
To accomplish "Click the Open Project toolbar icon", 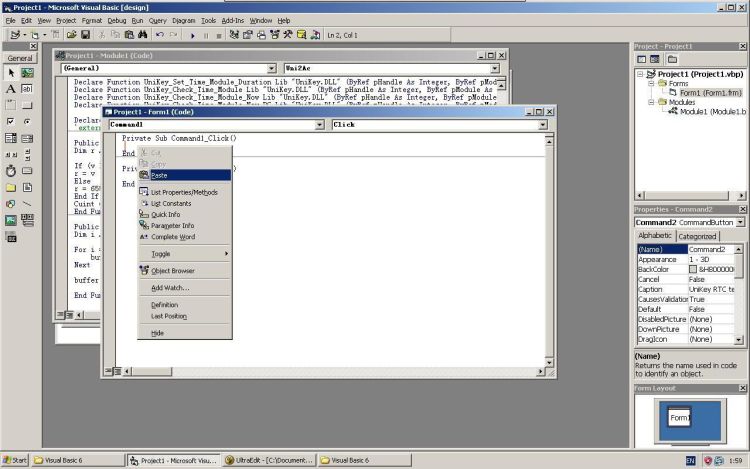I will pos(71,35).
